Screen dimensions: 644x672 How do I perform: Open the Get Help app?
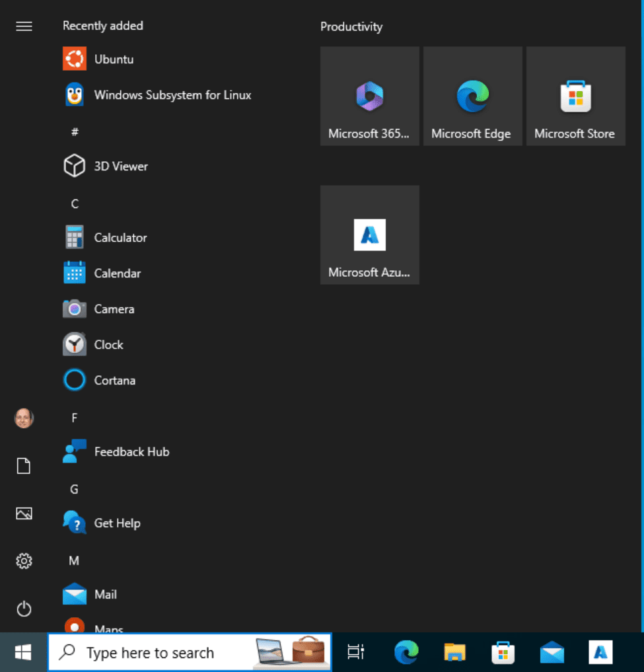[117, 523]
